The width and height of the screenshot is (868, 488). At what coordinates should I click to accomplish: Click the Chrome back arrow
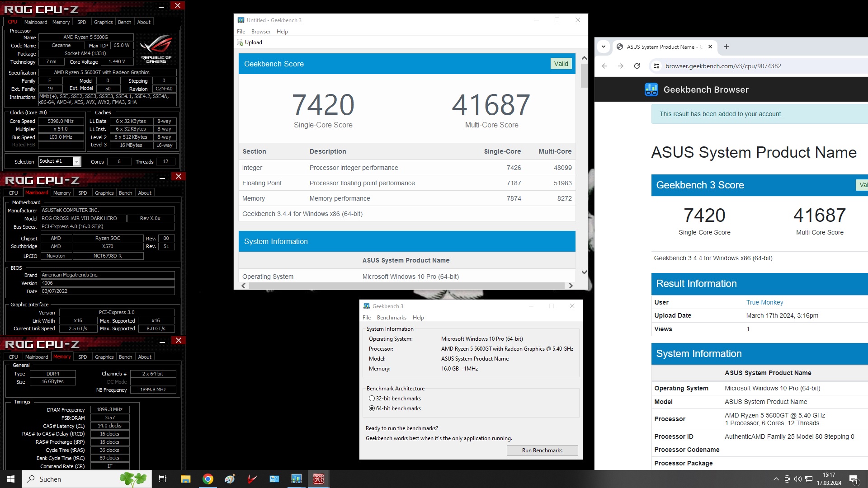point(604,66)
